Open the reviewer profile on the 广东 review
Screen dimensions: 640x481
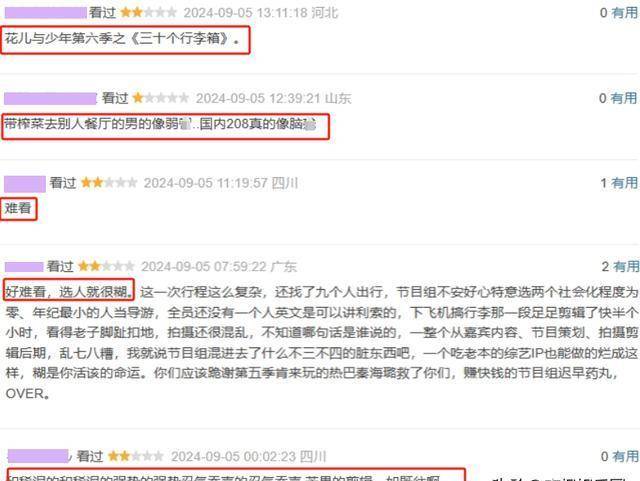tap(24, 267)
